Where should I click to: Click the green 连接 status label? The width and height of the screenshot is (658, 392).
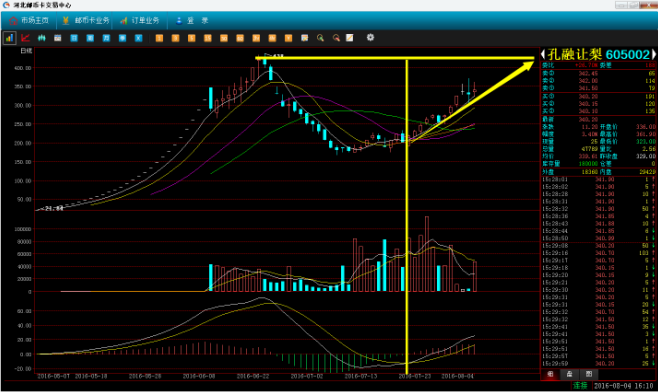(580, 385)
